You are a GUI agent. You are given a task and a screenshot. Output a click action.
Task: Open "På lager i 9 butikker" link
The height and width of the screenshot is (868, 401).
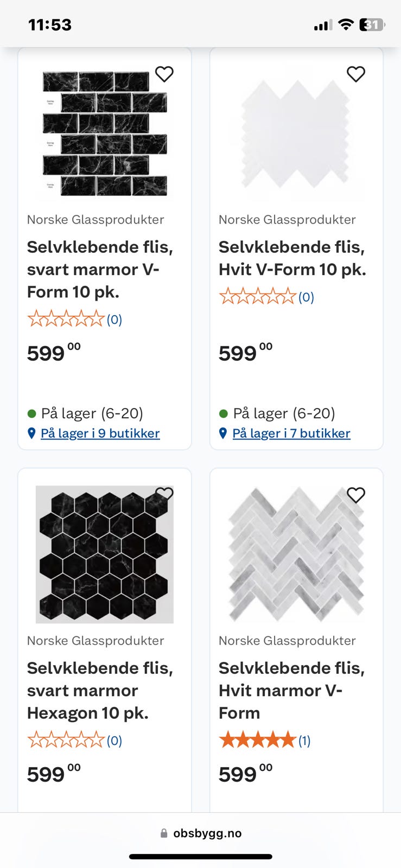pyautogui.click(x=100, y=433)
